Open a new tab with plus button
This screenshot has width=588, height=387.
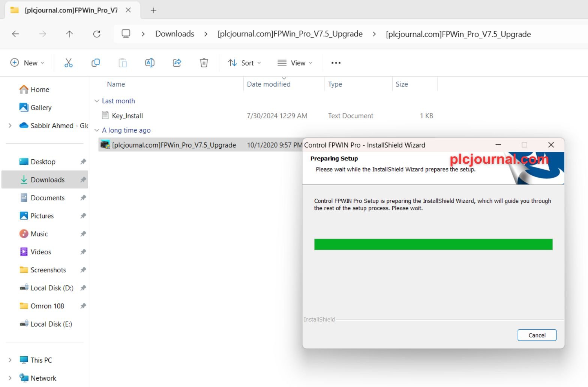[x=153, y=10]
